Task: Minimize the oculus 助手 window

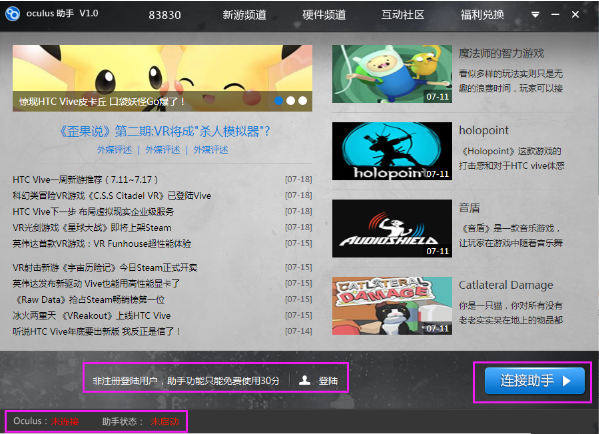Action: pyautogui.click(x=555, y=15)
